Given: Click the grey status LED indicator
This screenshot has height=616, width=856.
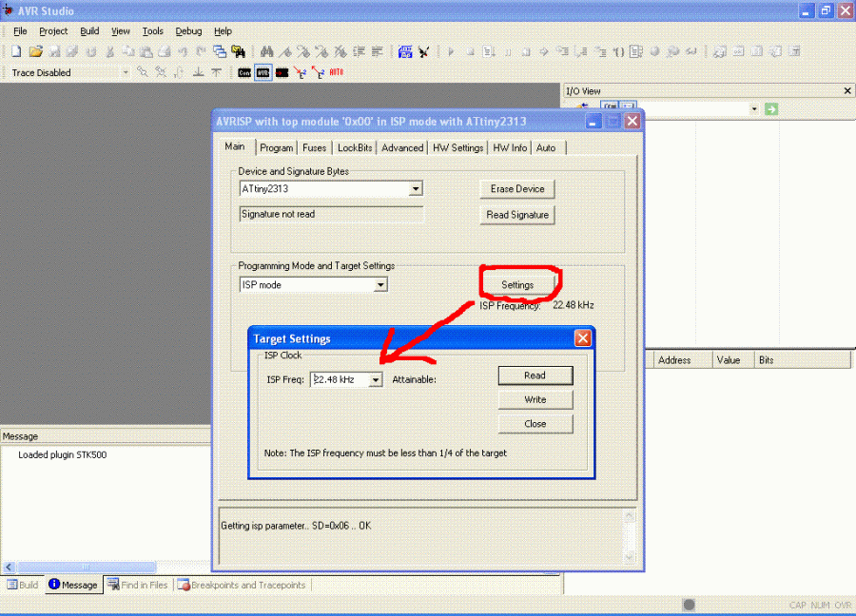Looking at the screenshot, I should point(689,605).
